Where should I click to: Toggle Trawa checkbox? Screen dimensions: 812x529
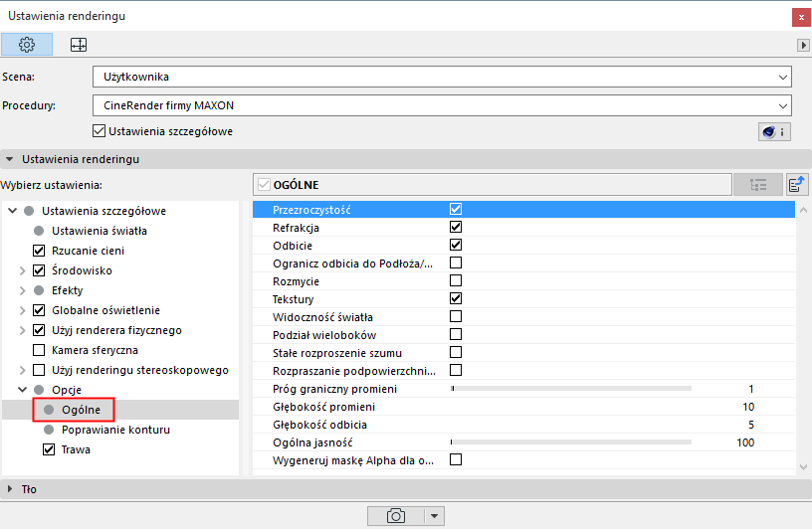(49, 449)
